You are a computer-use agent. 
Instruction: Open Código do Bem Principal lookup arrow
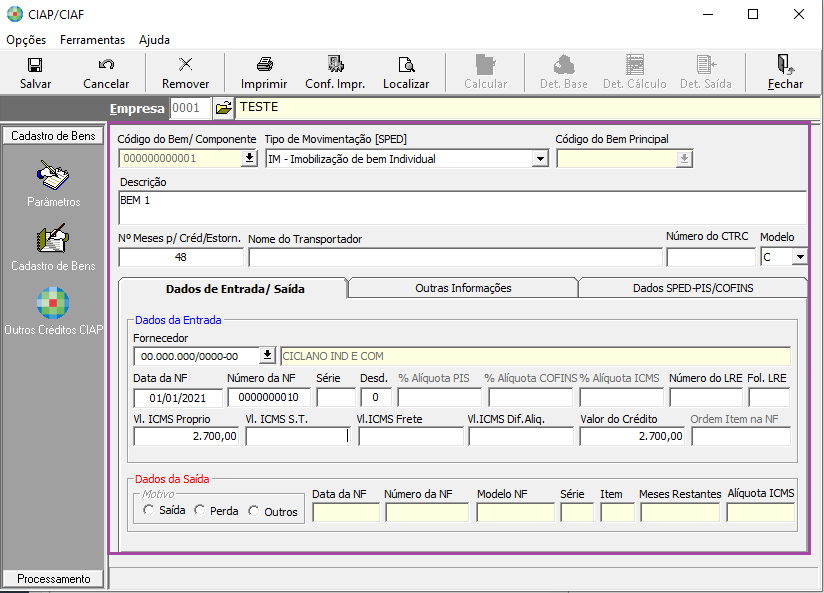click(684, 159)
